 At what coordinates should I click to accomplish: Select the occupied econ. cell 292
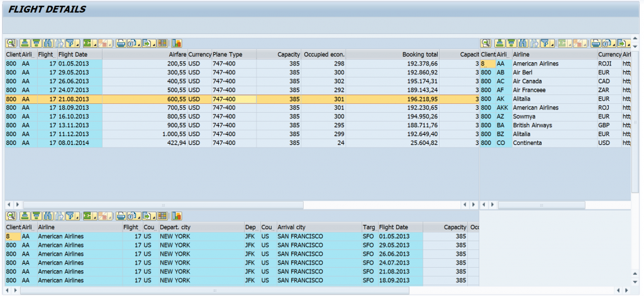point(324,90)
